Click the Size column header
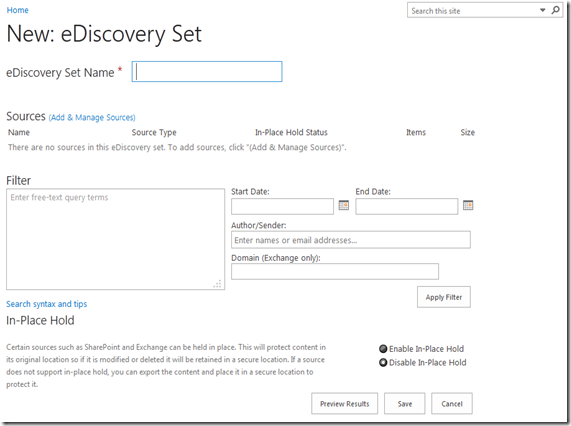The image size is (571, 426). pos(468,133)
